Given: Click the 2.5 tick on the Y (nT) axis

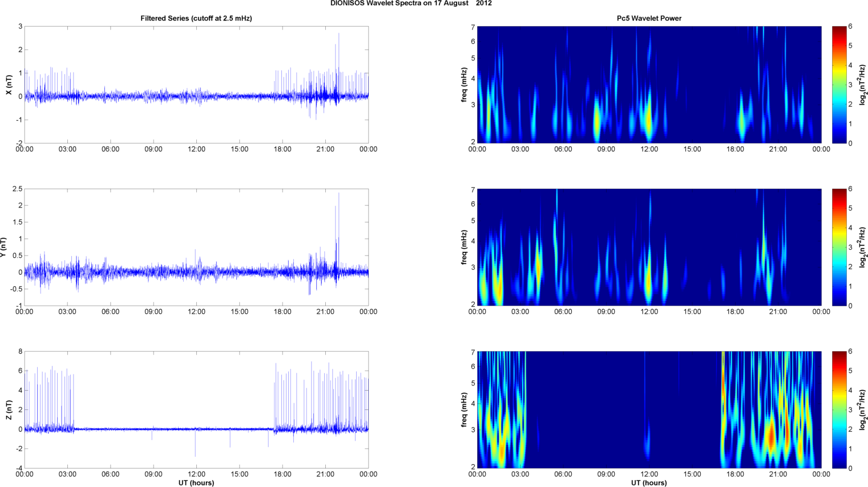Looking at the screenshot, I should point(18,189).
